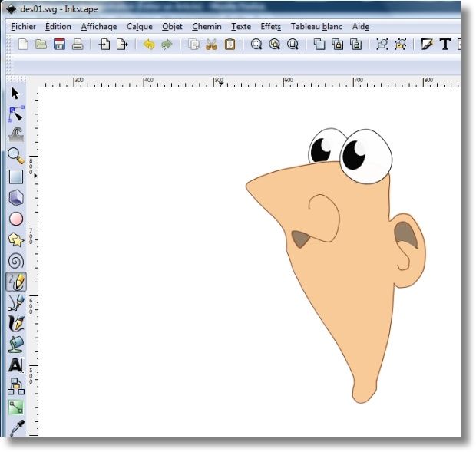The height and width of the screenshot is (452, 476).
Task: Select the Bezier pen tool
Action: (16, 303)
